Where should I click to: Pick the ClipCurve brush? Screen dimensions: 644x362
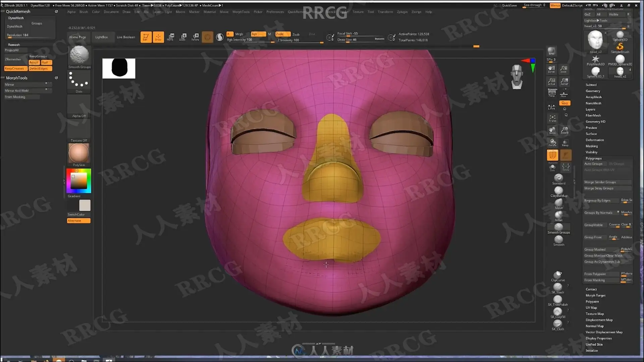click(x=558, y=276)
